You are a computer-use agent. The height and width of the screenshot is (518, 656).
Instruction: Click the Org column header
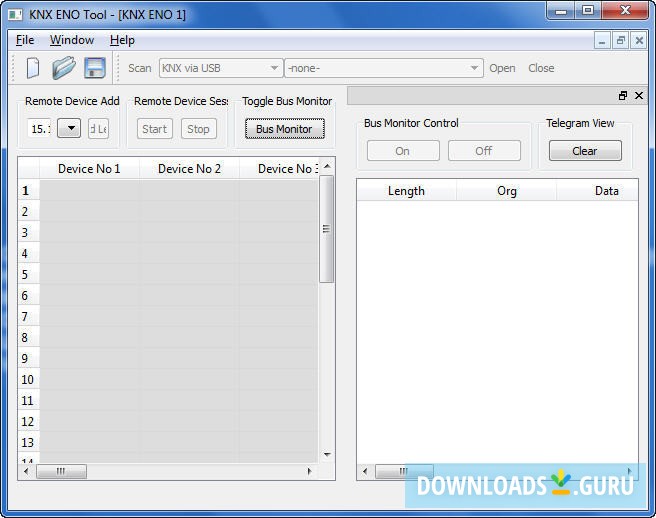coord(507,191)
